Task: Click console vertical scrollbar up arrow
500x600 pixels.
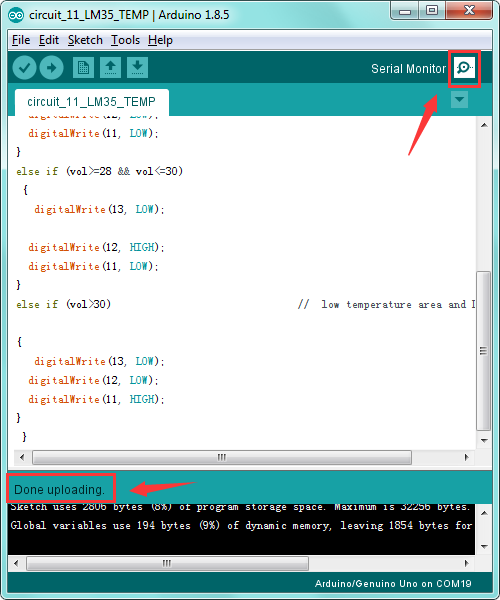Action: [x=484, y=513]
